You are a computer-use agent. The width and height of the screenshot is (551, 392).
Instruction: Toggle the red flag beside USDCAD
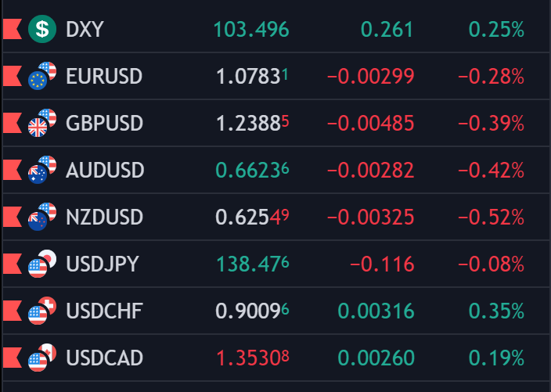(12, 358)
